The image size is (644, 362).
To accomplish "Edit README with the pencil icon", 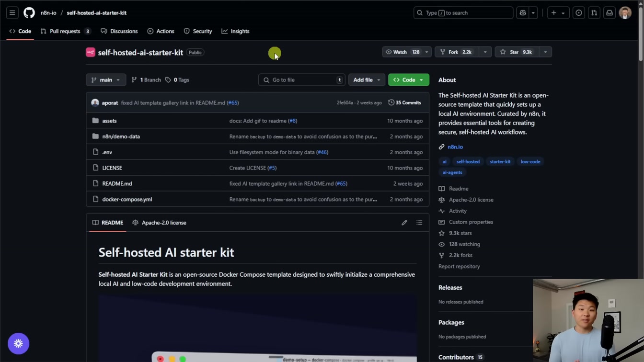I will point(404,223).
